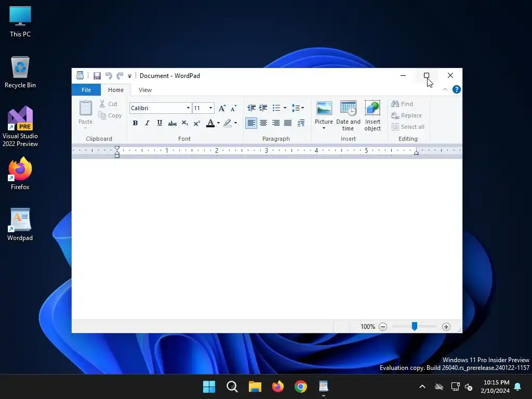Select Align text left

251,123
